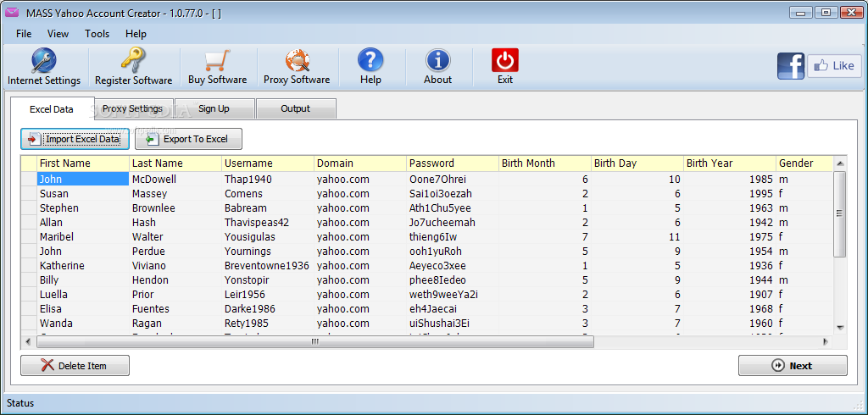Switch to the Output tab
The height and width of the screenshot is (415, 868).
(x=296, y=108)
